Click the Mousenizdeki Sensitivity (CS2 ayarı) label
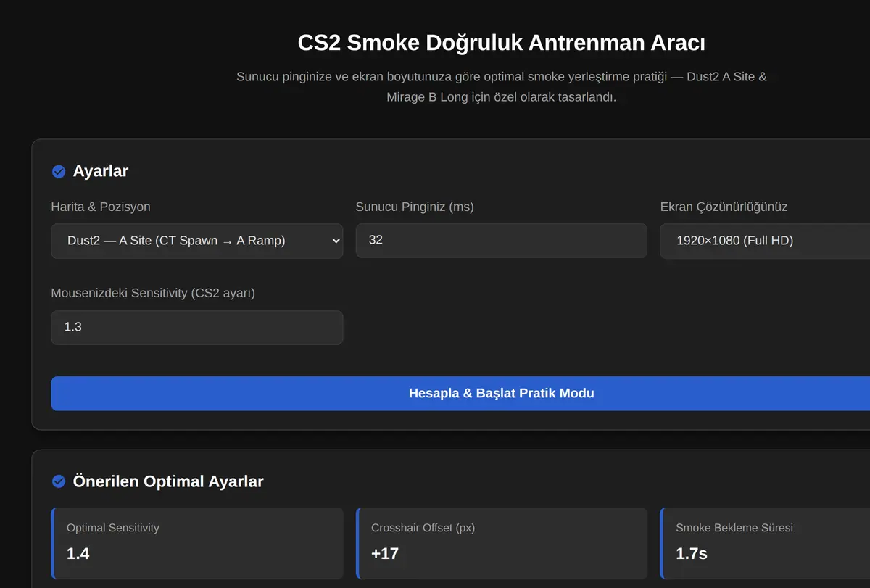870x588 pixels. pos(153,293)
